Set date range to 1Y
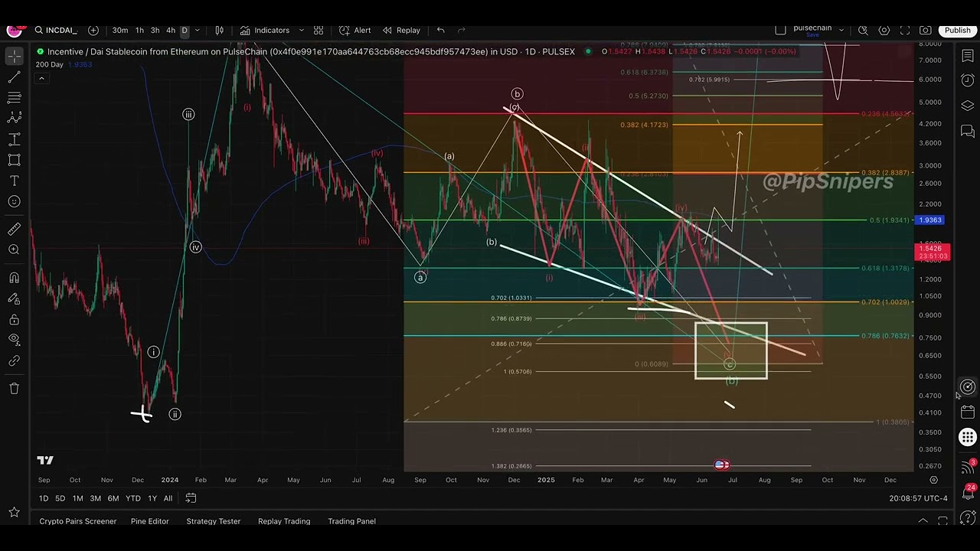980x551 pixels. point(152,499)
